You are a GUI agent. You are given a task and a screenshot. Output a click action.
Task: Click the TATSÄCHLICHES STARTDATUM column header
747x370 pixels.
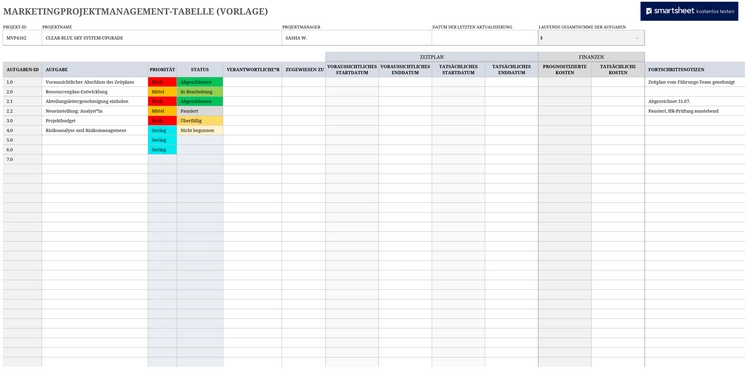click(x=458, y=70)
